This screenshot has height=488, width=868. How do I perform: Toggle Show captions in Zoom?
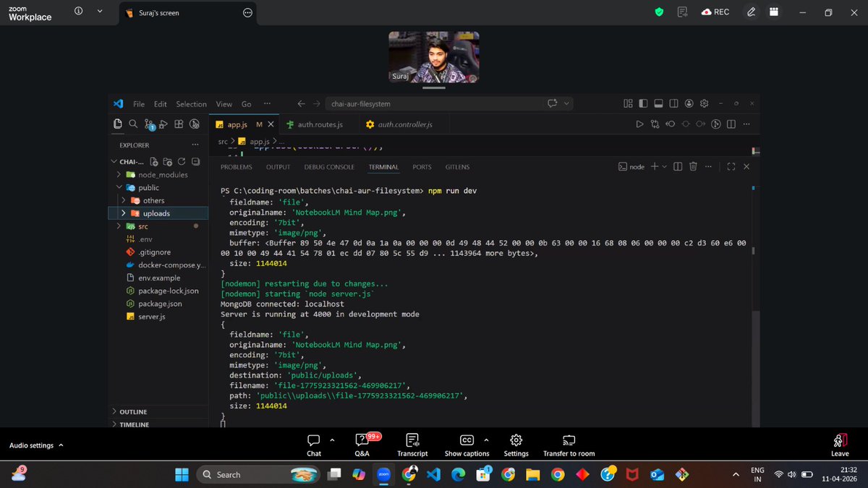tap(467, 444)
